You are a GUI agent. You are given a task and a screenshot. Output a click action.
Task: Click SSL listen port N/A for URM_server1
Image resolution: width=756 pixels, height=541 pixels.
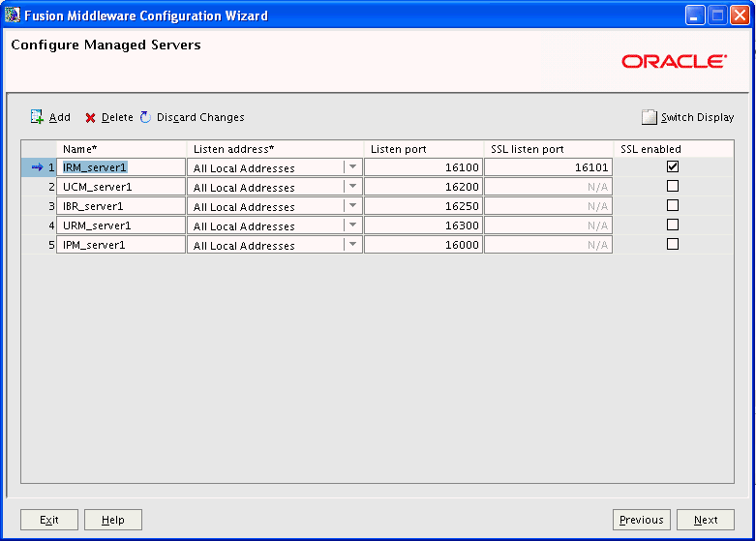pyautogui.click(x=548, y=225)
